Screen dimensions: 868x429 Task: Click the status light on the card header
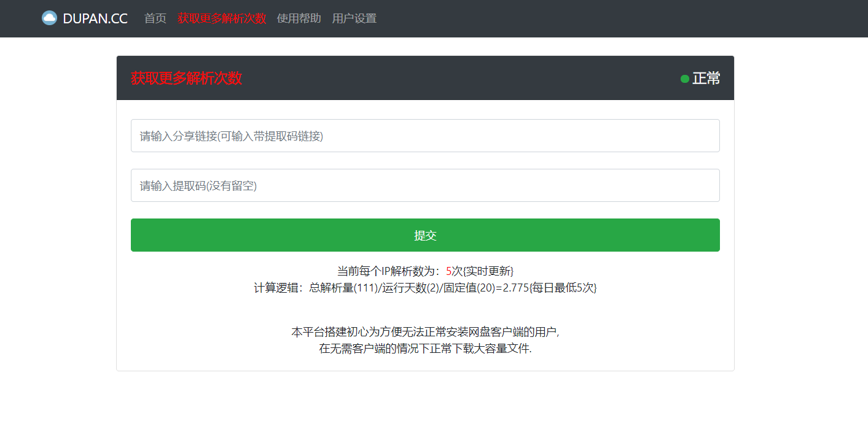click(x=684, y=79)
